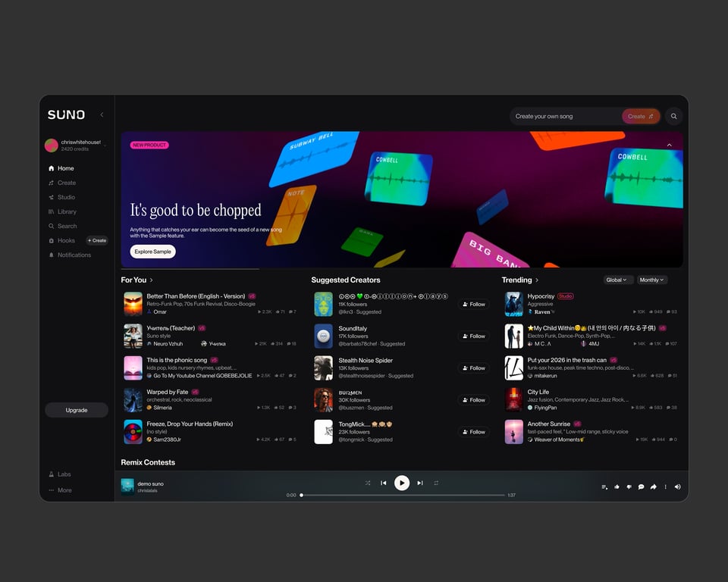The height and width of the screenshot is (582, 728).
Task: Change the Monthly timeframe dropdown
Action: point(651,280)
